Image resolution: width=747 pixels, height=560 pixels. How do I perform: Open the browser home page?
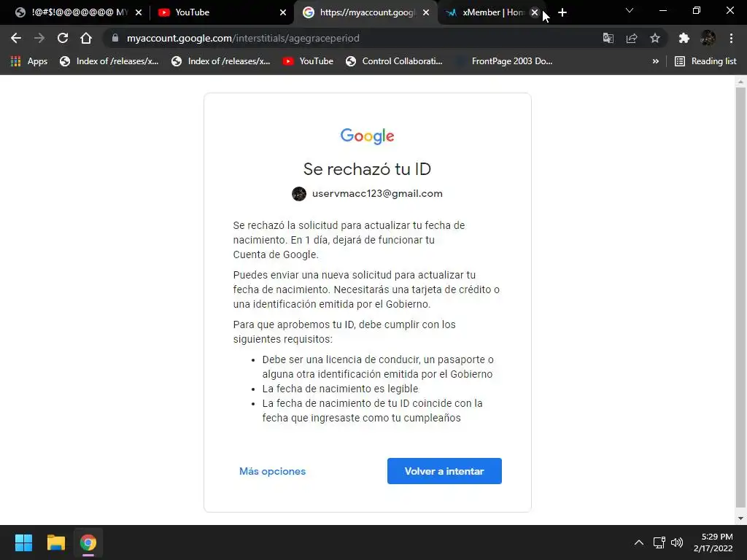86,38
